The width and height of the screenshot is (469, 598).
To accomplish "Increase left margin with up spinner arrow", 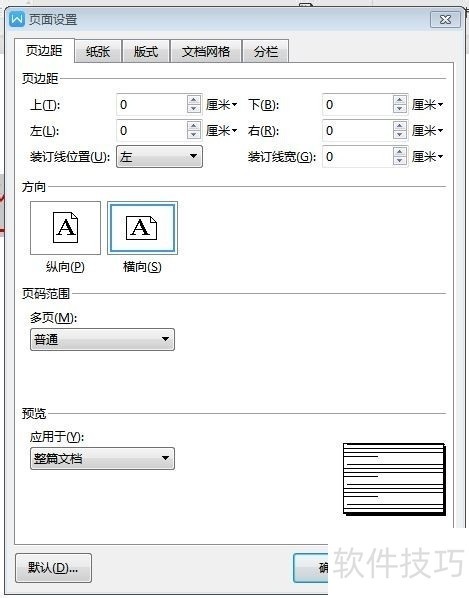I will coord(194,126).
